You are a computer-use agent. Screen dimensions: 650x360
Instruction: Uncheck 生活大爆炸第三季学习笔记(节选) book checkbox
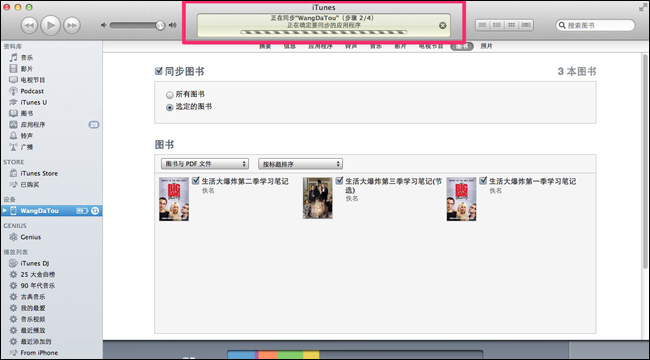(x=340, y=180)
